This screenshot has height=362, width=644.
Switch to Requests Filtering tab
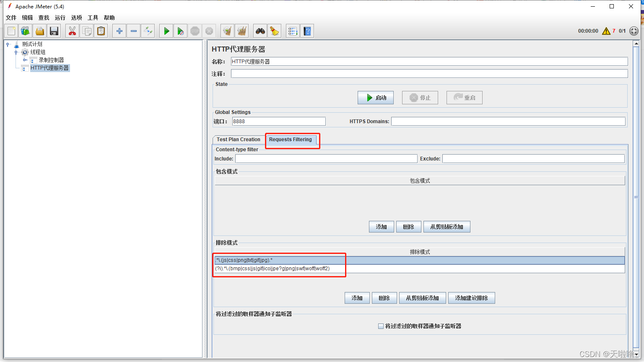point(291,140)
